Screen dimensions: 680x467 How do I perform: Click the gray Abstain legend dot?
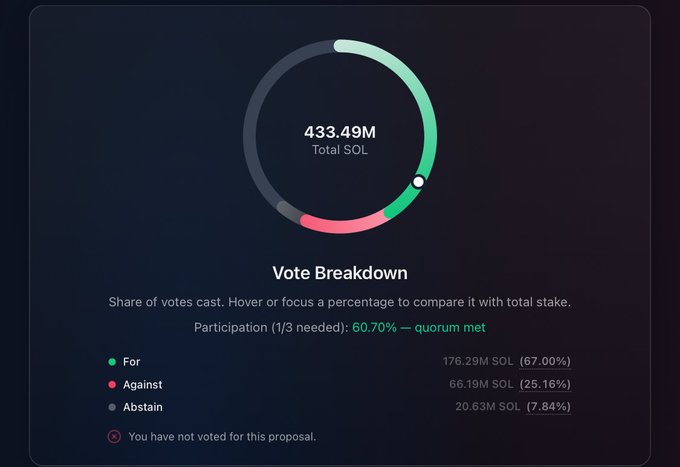tap(112, 407)
